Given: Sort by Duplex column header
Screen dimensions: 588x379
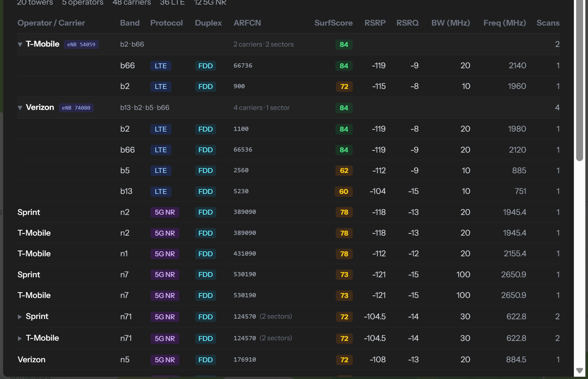Looking at the screenshot, I should pyautogui.click(x=208, y=23).
